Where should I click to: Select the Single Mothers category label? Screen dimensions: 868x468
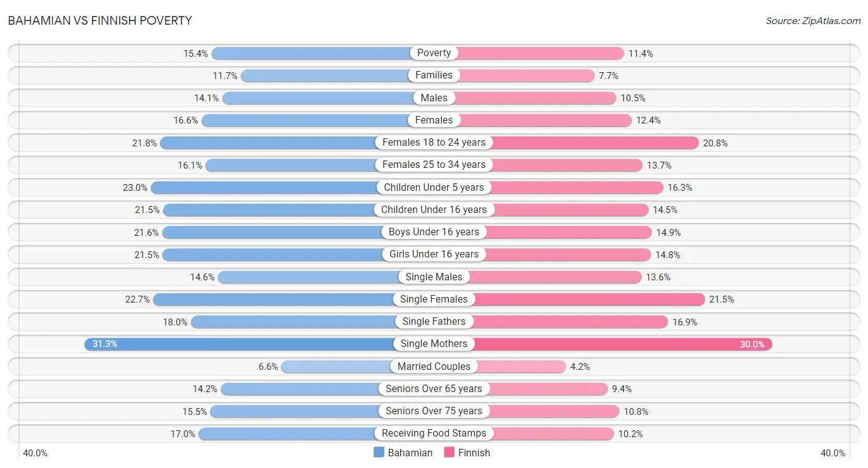pyautogui.click(x=434, y=344)
